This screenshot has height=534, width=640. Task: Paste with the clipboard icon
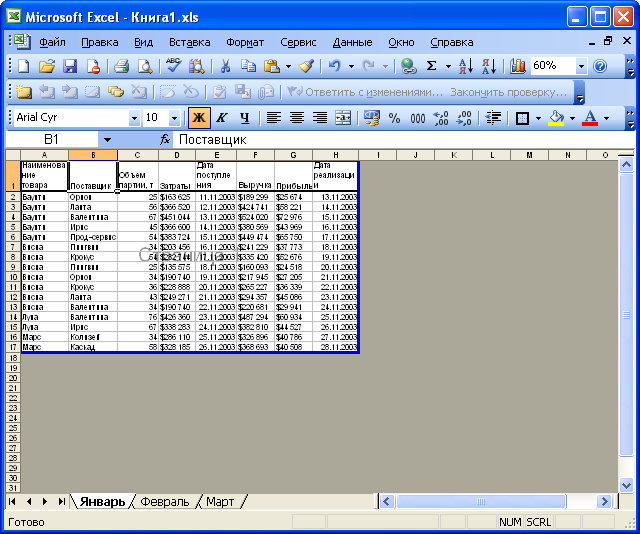272,66
